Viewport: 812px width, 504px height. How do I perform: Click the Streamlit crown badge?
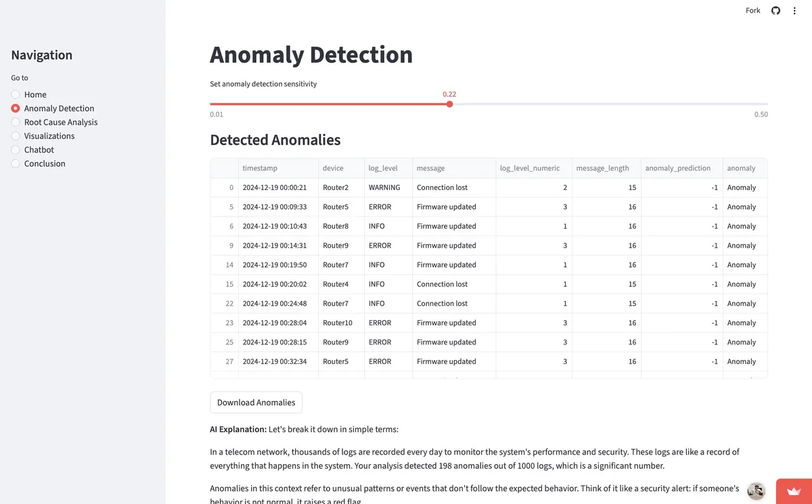pyautogui.click(x=793, y=491)
